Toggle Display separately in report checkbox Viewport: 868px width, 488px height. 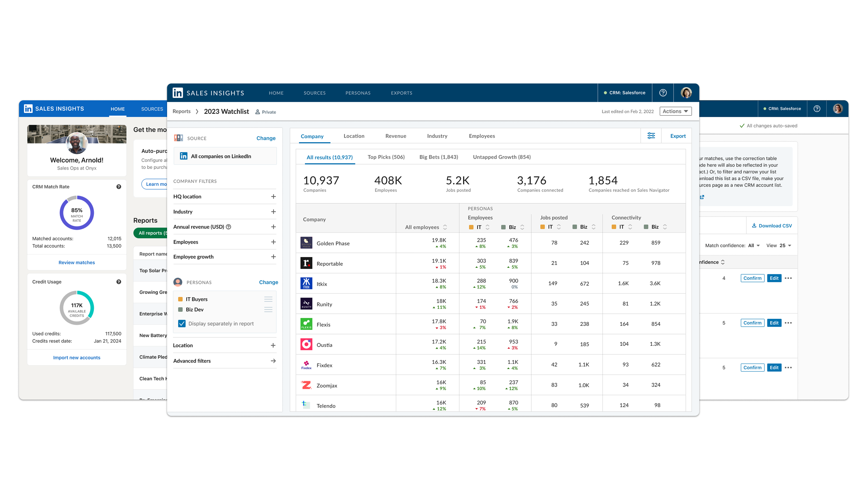182,324
